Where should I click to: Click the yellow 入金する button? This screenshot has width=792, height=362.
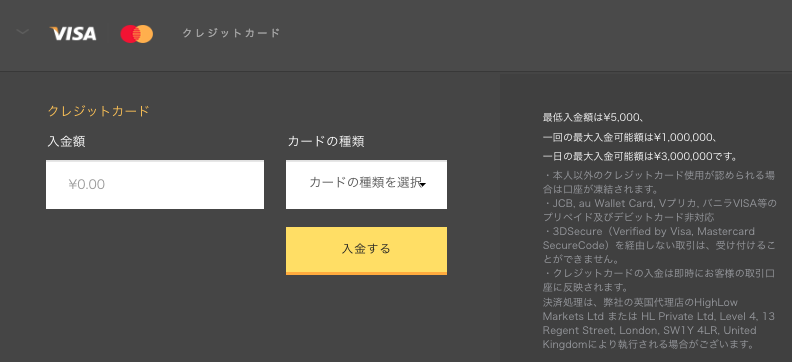pos(366,251)
